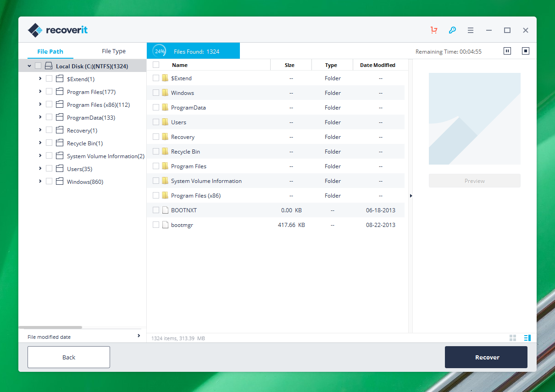555x392 pixels.
Task: Switch to the File Path tab
Action: tap(50, 51)
